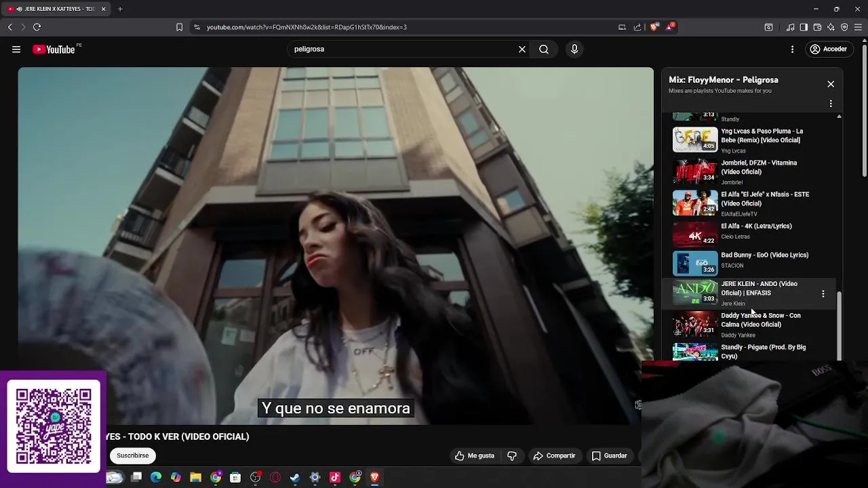Image resolution: width=868 pixels, height=488 pixels.
Task: Open the tab search icon in toolbar
Action: [x=768, y=27]
